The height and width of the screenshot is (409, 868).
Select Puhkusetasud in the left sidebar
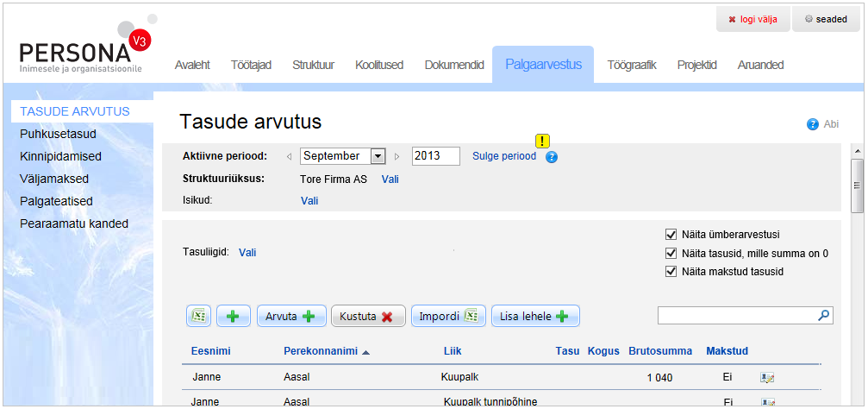(x=58, y=134)
